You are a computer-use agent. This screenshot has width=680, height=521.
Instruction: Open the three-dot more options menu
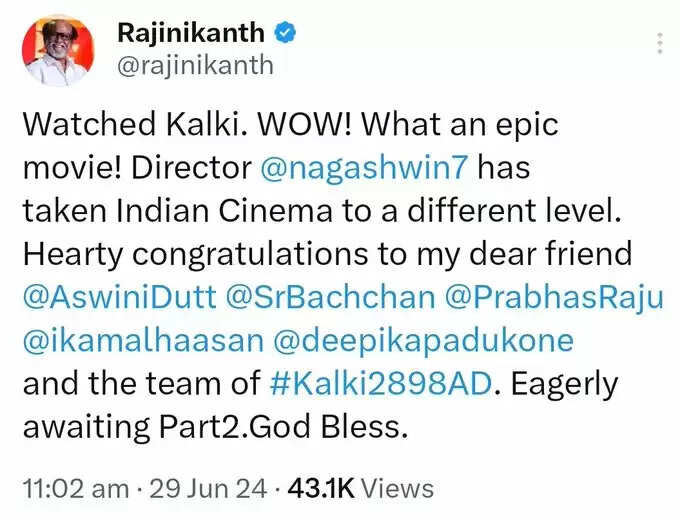660,43
